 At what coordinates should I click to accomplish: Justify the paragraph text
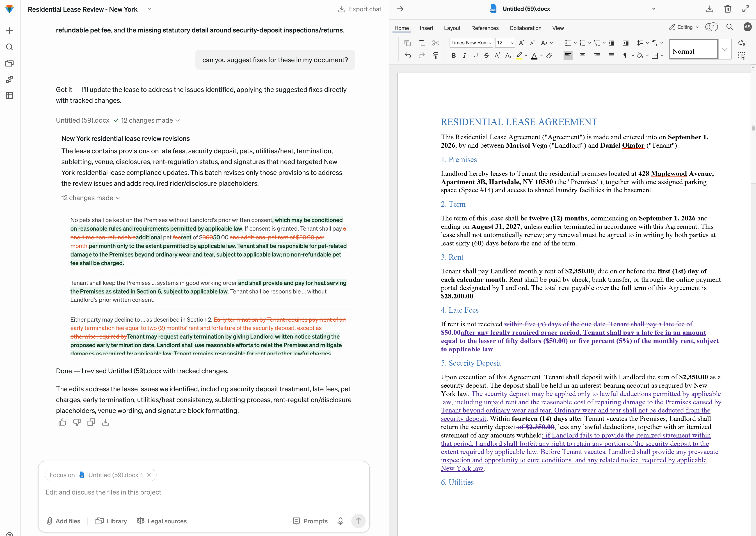[611, 55]
